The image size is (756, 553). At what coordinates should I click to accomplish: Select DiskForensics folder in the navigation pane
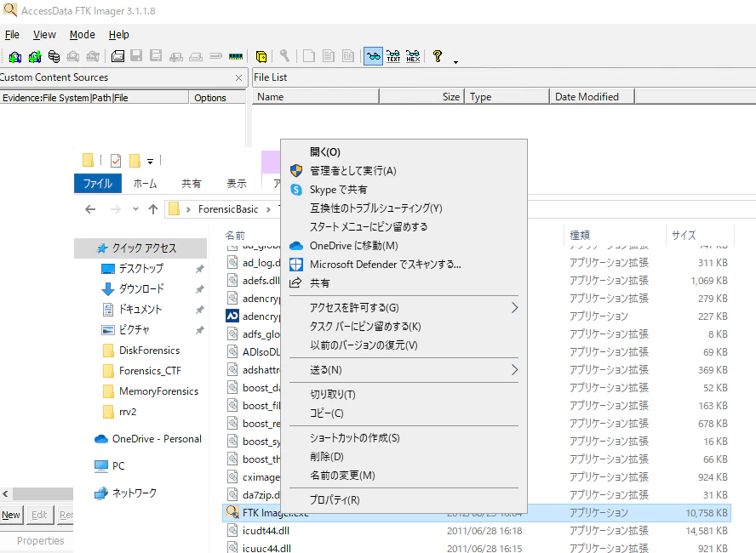pyautogui.click(x=150, y=351)
